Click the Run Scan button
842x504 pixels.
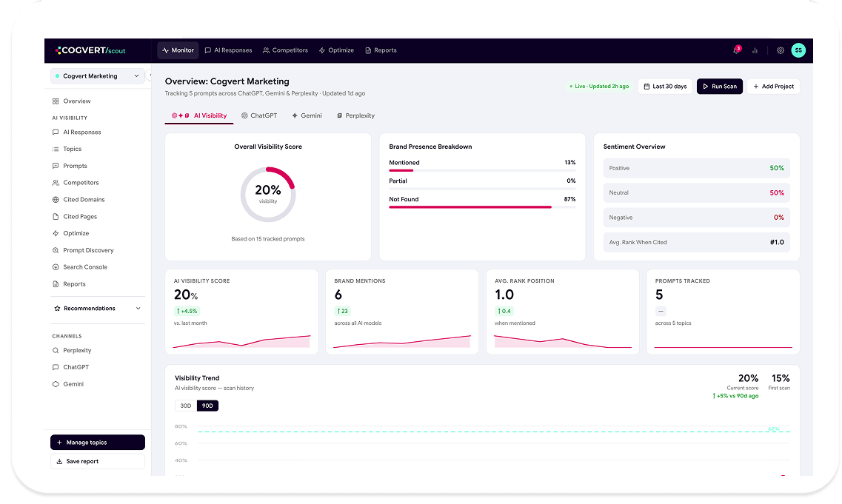click(x=720, y=87)
